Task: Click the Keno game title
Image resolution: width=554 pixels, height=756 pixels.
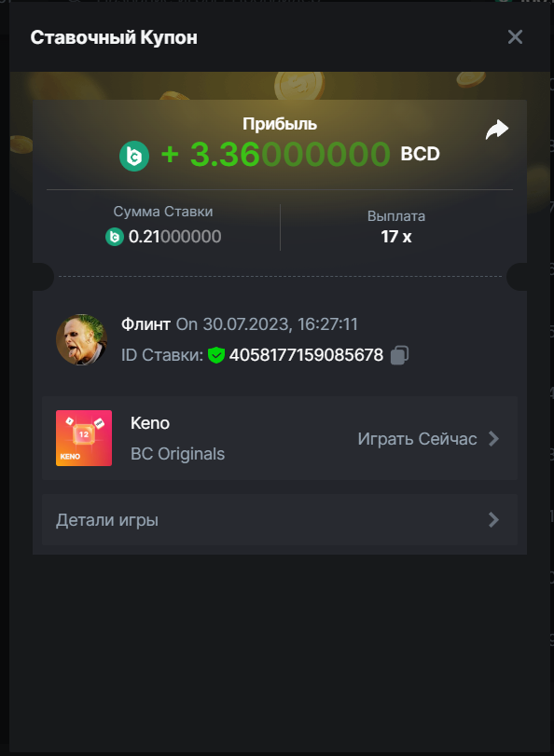Action: click(150, 423)
